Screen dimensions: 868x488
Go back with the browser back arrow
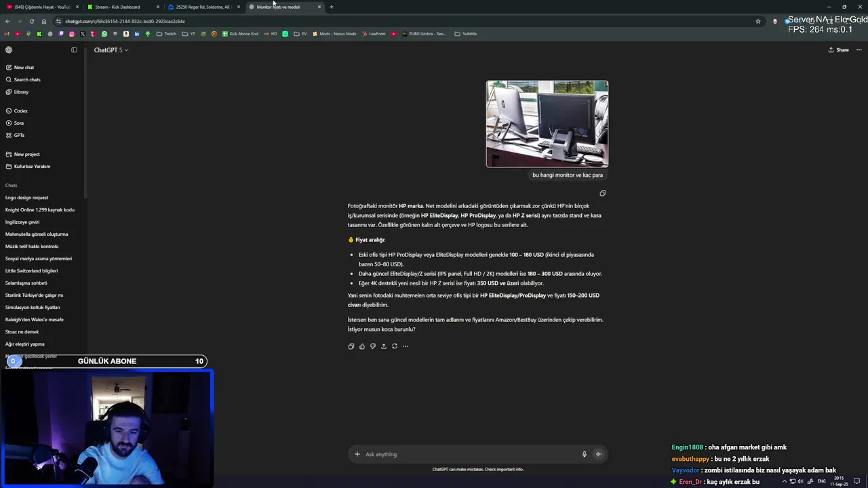click(x=7, y=21)
